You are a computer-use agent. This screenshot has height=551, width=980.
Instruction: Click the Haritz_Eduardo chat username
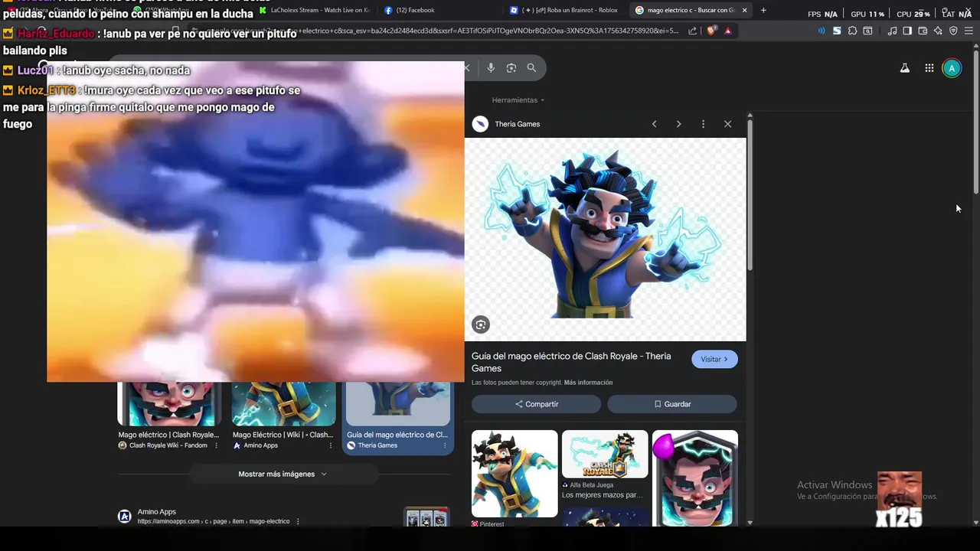(56, 34)
